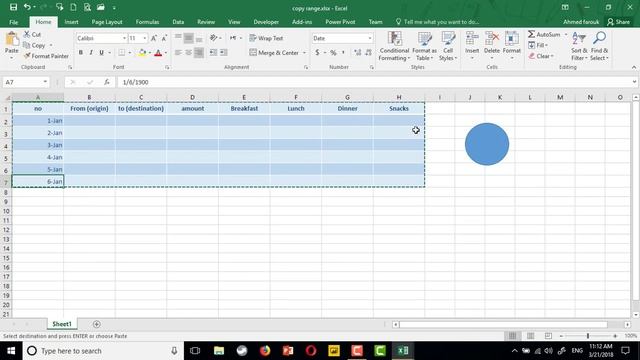
Task: Switch to the Formulas tab
Action: coord(147,22)
